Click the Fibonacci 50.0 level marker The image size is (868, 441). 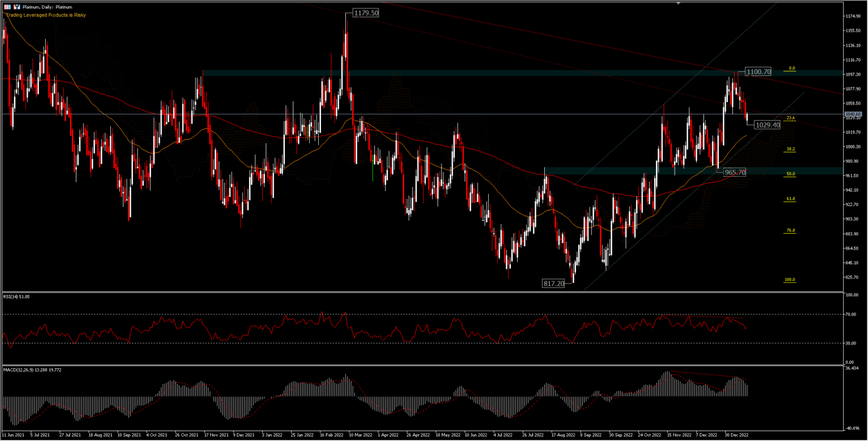click(789, 174)
